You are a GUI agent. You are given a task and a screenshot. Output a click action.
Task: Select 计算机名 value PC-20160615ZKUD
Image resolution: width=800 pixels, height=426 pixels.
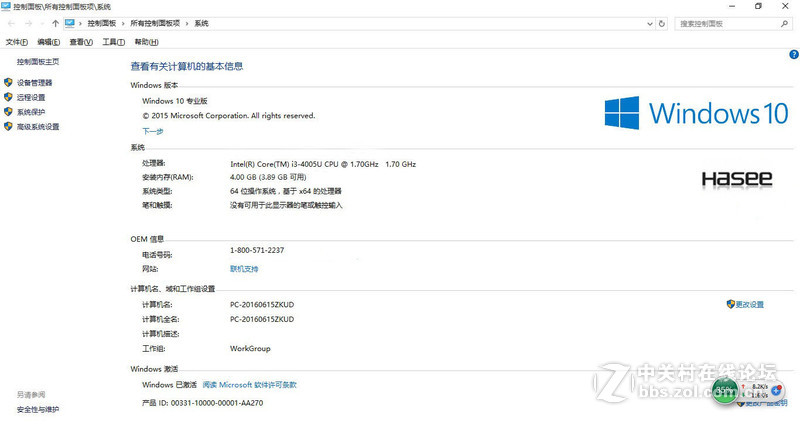tap(262, 305)
